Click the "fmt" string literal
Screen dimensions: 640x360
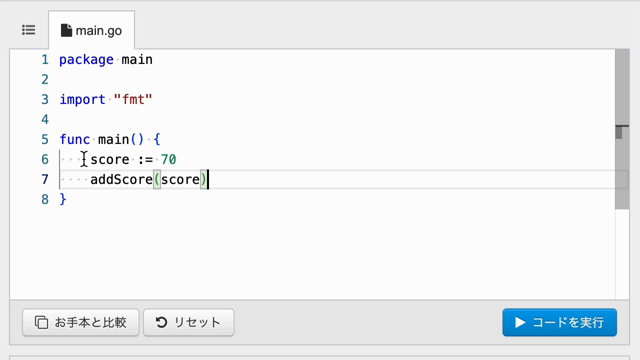coord(133,100)
